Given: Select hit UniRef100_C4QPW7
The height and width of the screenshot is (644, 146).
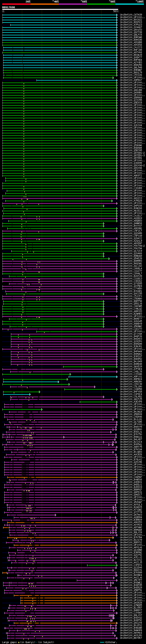Looking at the screenshot, I should point(131,477).
